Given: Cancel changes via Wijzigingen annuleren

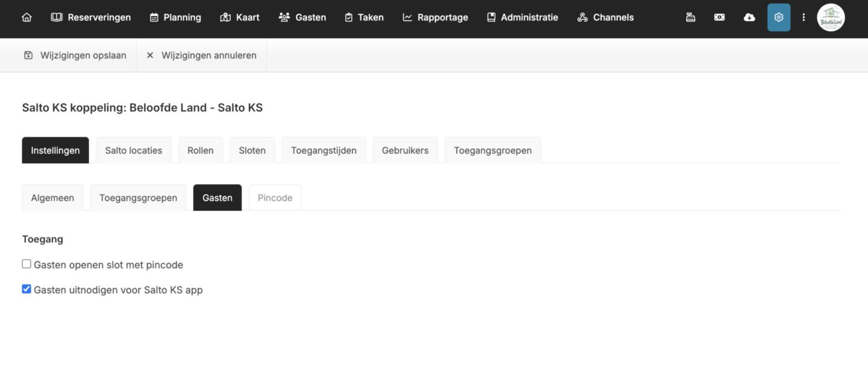Looking at the screenshot, I should tap(202, 55).
